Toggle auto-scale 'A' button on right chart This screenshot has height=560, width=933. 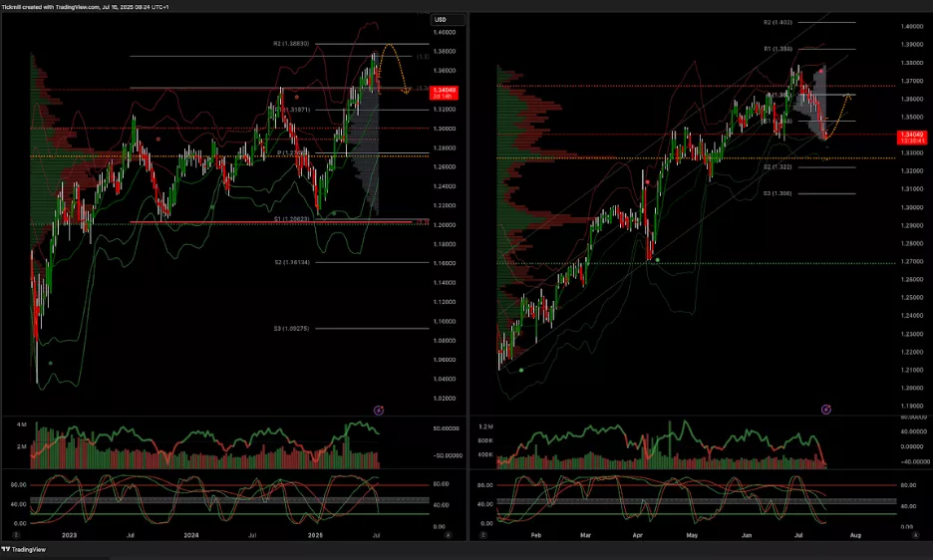tap(913, 535)
